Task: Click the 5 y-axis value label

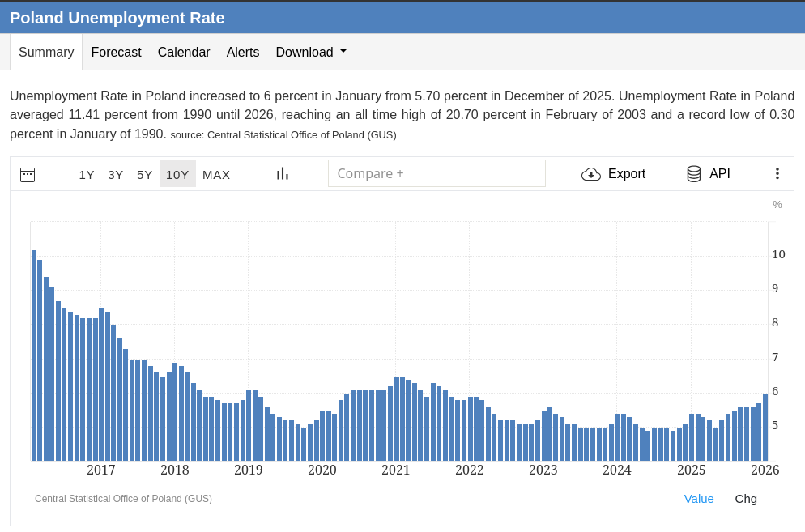Action: point(775,426)
